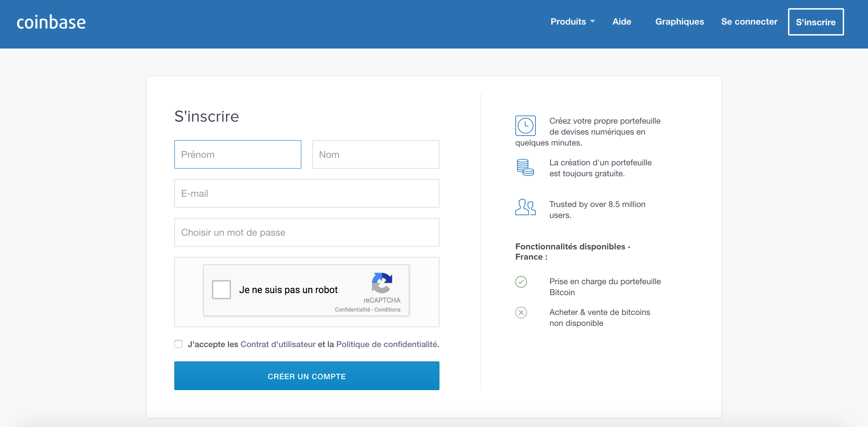Click the coinbase logo

[51, 22]
